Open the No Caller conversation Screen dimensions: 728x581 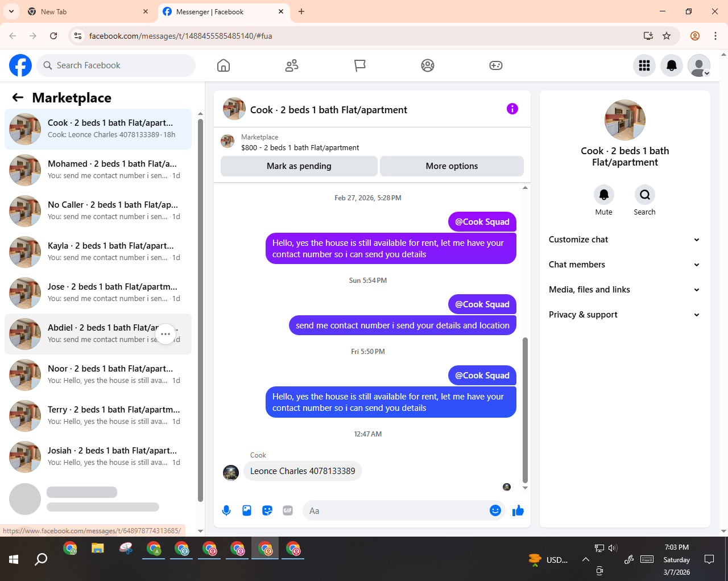click(x=98, y=211)
